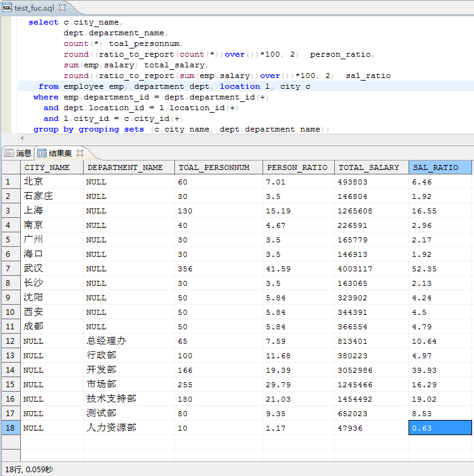Click the 武汉 city cell
Image resolution: width=474 pixels, height=476 pixels.
pyautogui.click(x=33, y=269)
